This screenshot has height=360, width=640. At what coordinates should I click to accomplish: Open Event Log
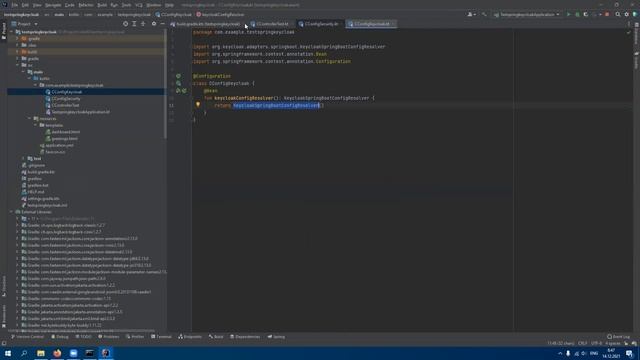click(x=619, y=337)
